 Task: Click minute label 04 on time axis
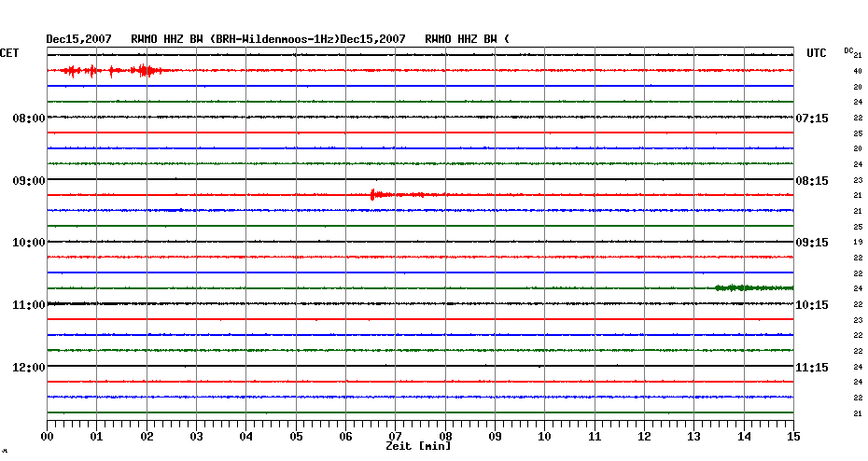coord(246,436)
